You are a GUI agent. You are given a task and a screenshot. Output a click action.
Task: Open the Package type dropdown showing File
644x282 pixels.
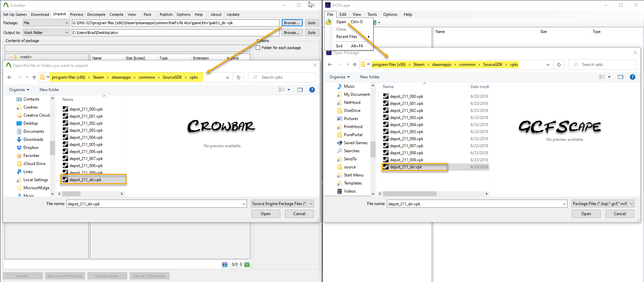click(46, 23)
